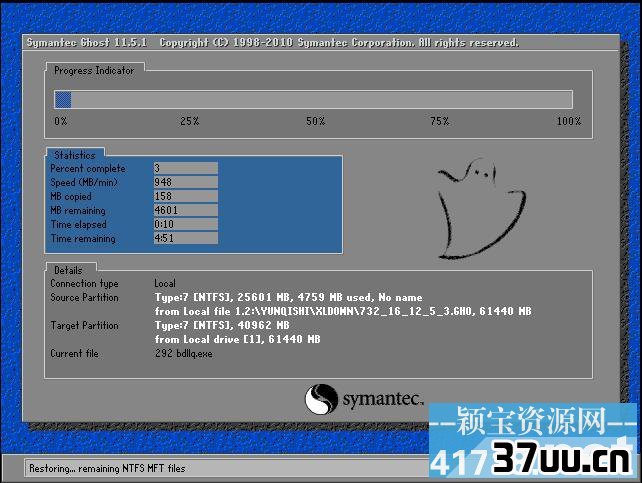This screenshot has width=642, height=483.
Task: Click the current file '292 bdllq.exe'
Action: [183, 353]
